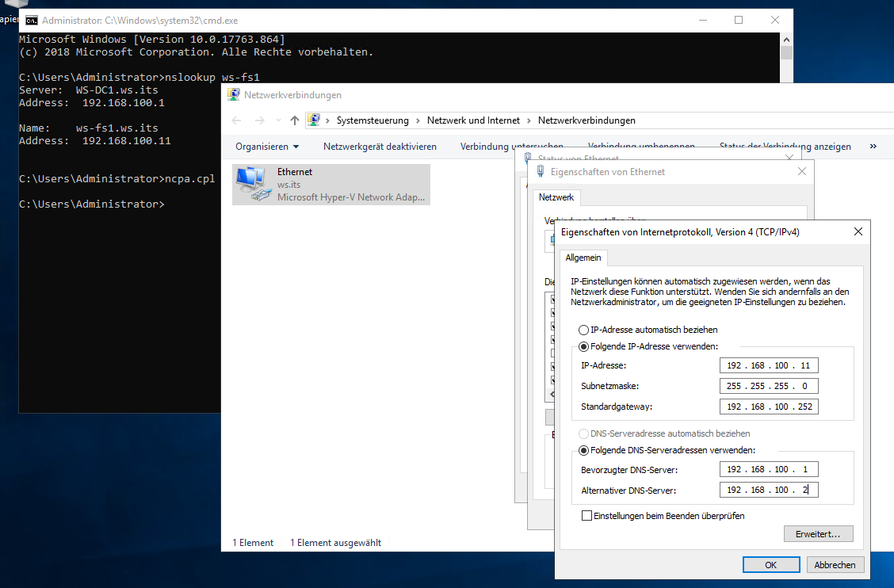Switch to the Allgemein tab
894x588 pixels.
(x=583, y=258)
